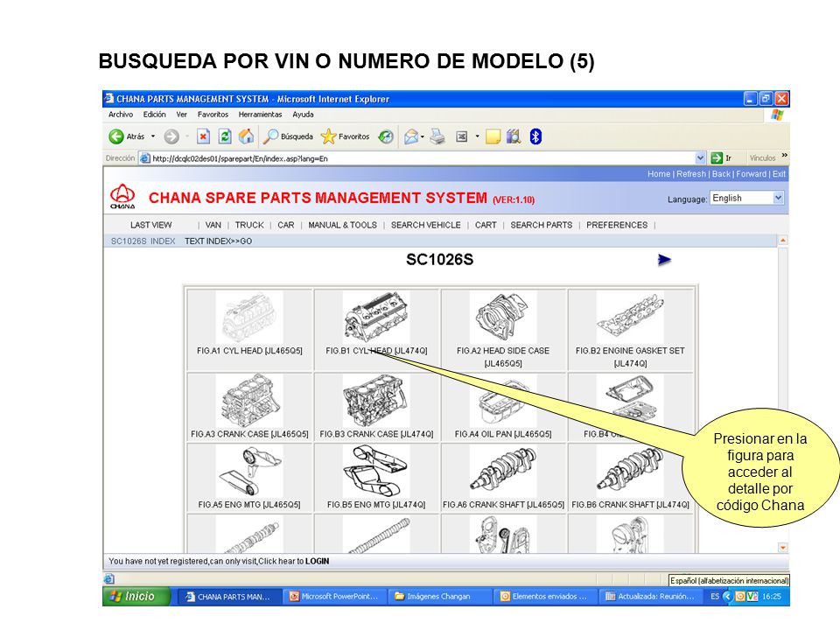
Task: Open the Language dropdown set to English
Action: (746, 199)
